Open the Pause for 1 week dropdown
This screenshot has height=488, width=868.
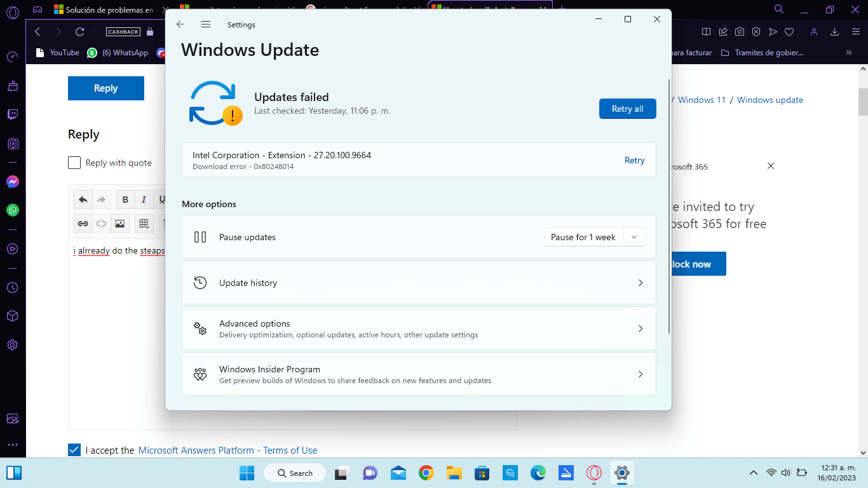click(x=595, y=237)
